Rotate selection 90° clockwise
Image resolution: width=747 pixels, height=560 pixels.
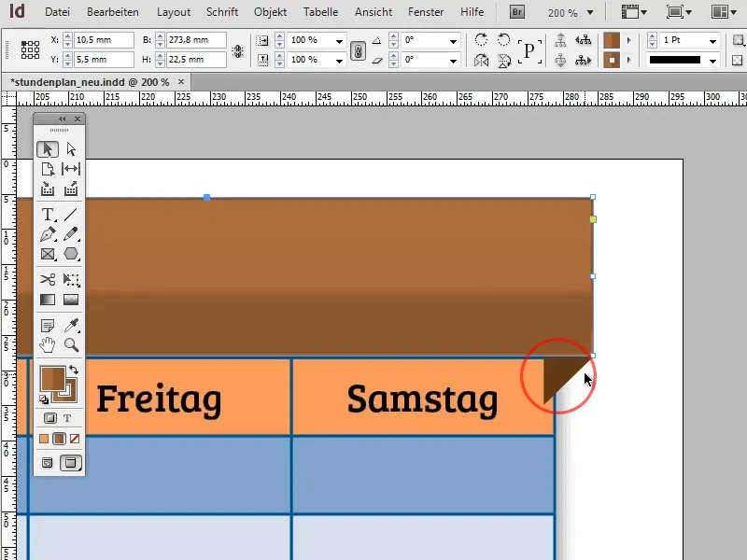tap(481, 40)
